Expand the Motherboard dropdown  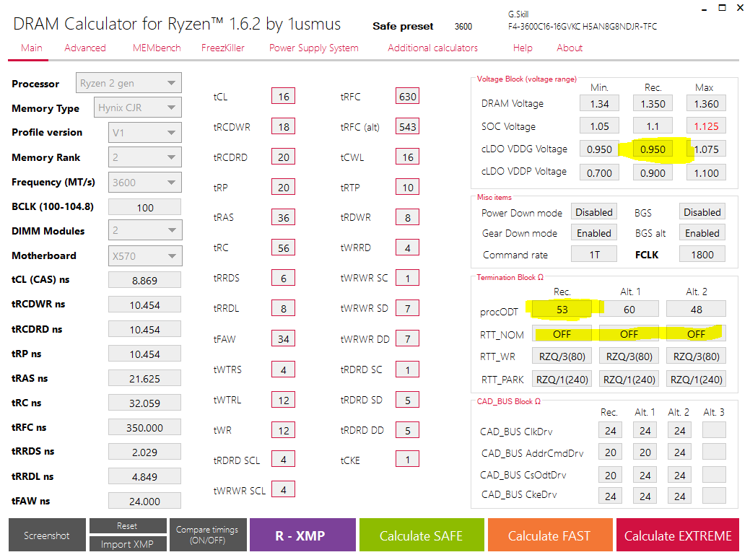click(x=144, y=255)
